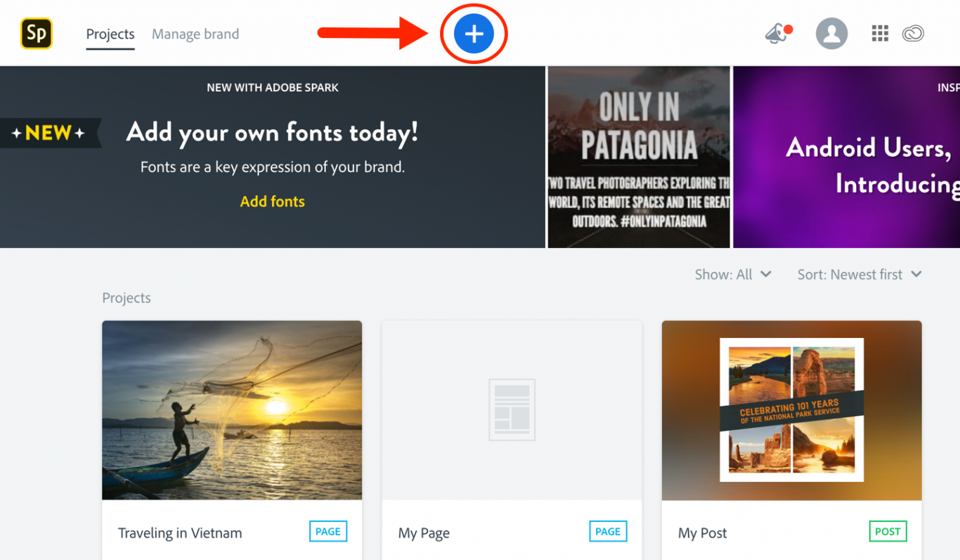960x560 pixels.
Task: Click the Adobe Spark logo
Action: pyautogui.click(x=36, y=33)
